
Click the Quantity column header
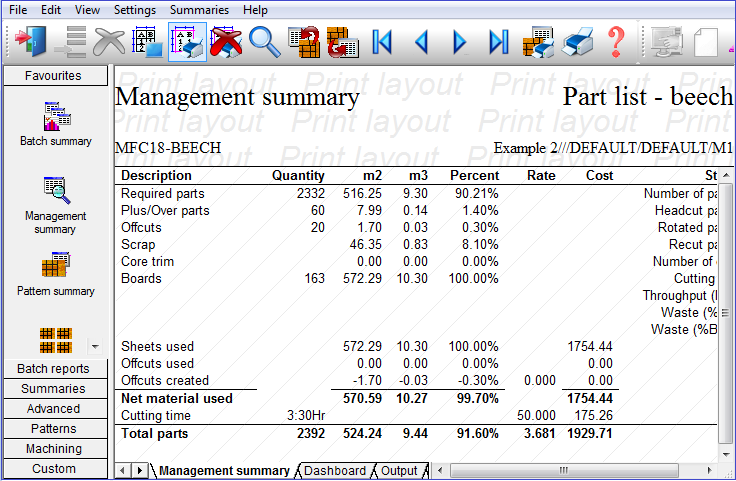click(x=298, y=176)
